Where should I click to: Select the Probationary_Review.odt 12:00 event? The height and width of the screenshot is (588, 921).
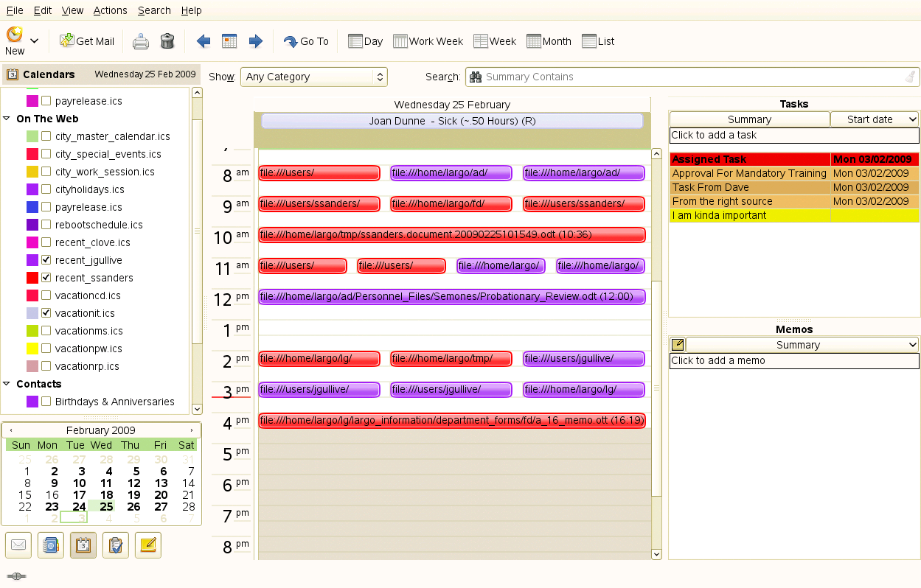pyautogui.click(x=452, y=297)
